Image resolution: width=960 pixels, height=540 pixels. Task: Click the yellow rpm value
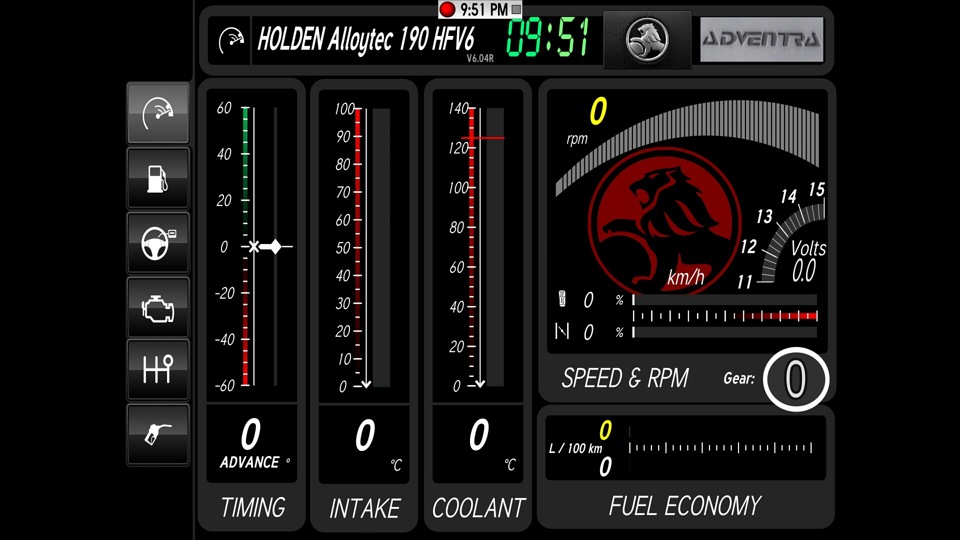pos(598,111)
